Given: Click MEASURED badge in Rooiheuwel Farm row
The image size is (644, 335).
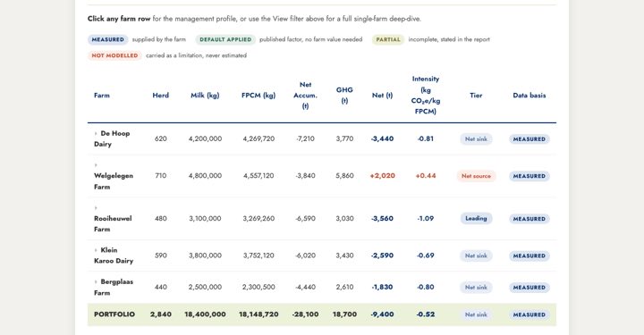Looking at the screenshot, I should [530, 219].
